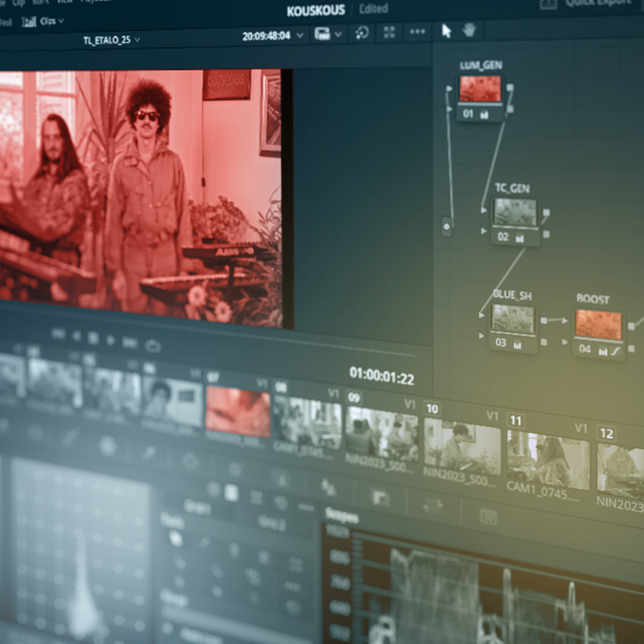The image size is (644, 644).
Task: Click the Quick Export icon
Action: (x=548, y=3)
